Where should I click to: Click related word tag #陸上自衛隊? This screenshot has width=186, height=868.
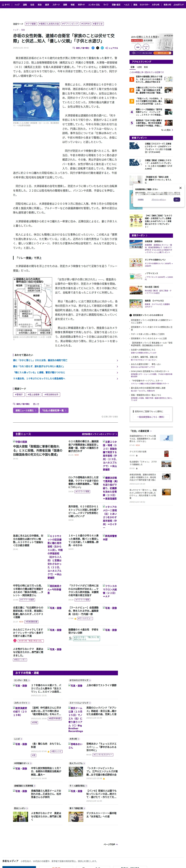pyautogui.click(x=33, y=395)
